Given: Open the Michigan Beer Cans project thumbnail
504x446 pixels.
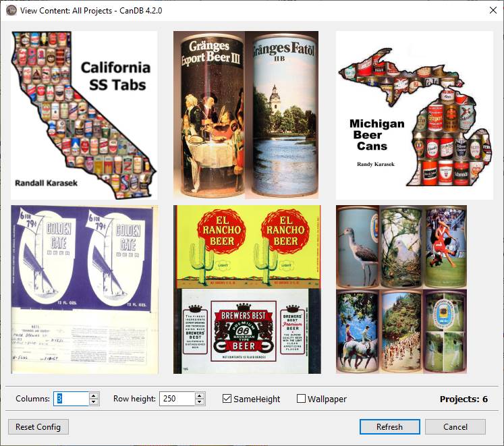Looking at the screenshot, I should 414,115.
